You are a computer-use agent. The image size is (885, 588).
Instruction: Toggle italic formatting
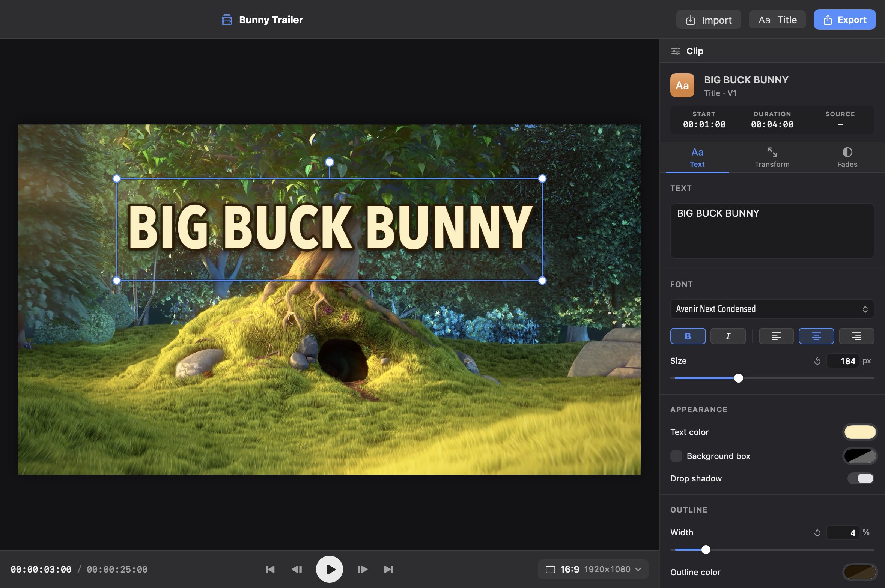(728, 336)
